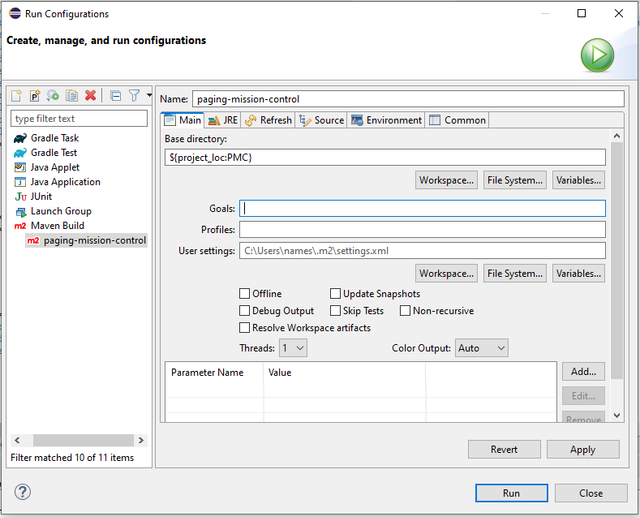Switch to the JRE tab
Screen dimensions: 640x518
pos(223,120)
